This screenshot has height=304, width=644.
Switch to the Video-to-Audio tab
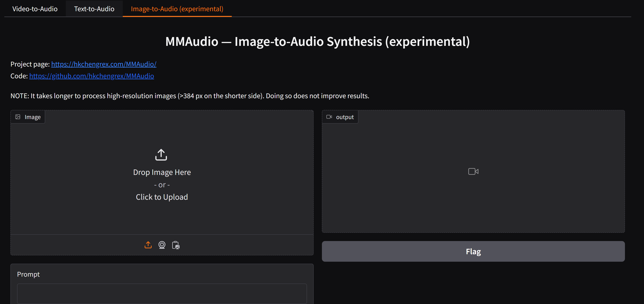tap(35, 9)
